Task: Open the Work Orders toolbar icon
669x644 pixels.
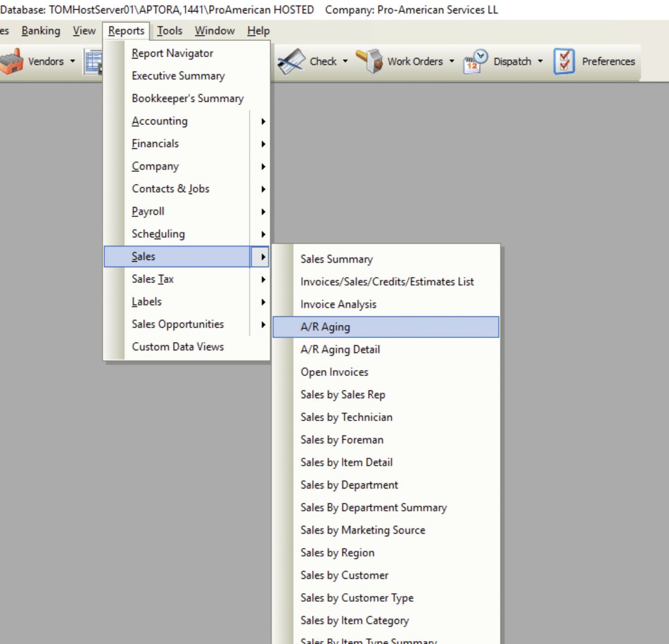Action: (x=370, y=61)
